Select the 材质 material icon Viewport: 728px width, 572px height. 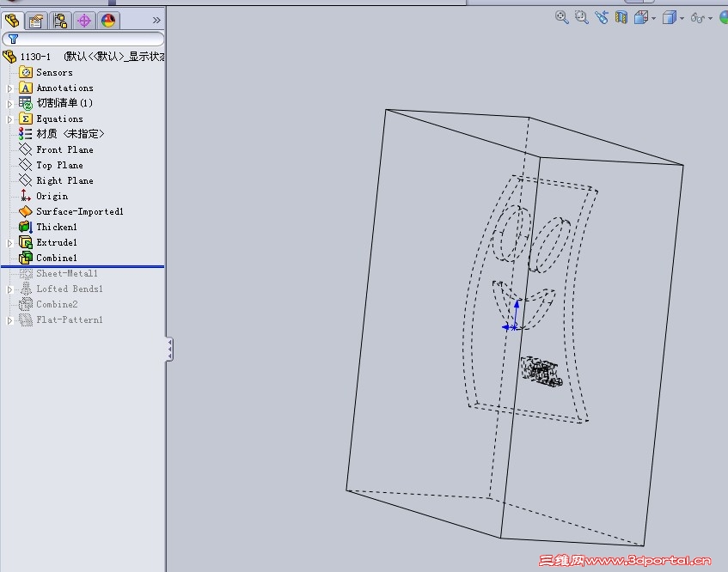click(25, 134)
